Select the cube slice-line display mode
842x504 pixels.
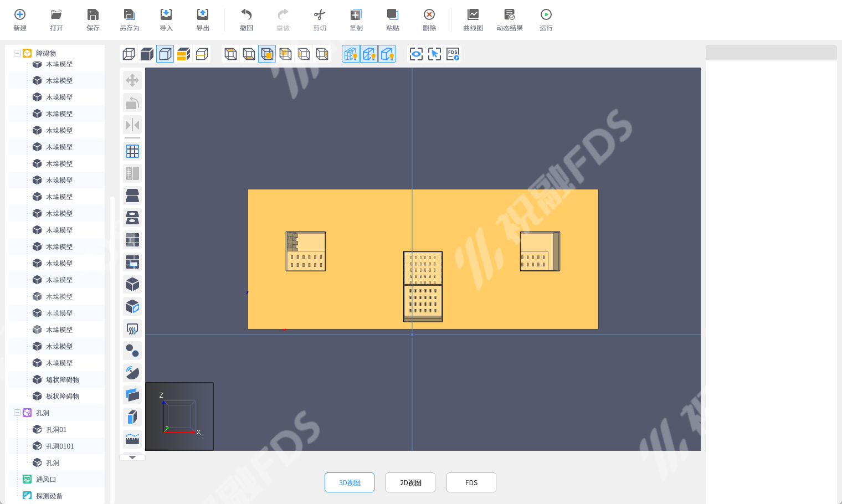point(202,54)
